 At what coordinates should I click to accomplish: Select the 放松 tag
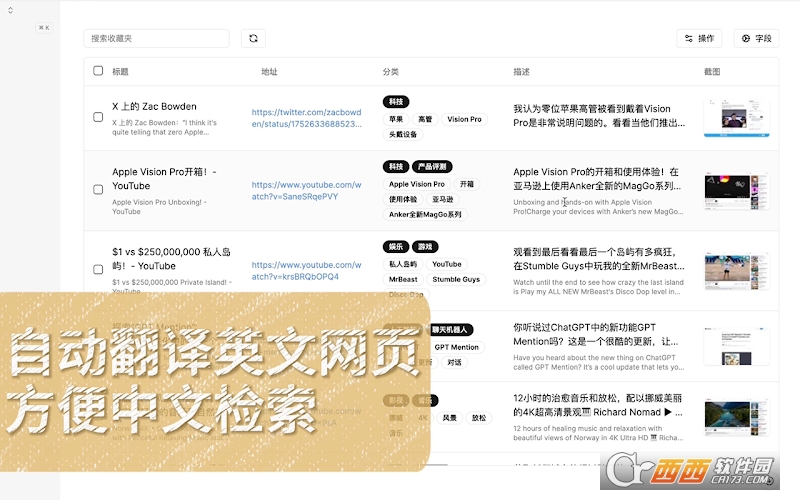[x=479, y=417]
